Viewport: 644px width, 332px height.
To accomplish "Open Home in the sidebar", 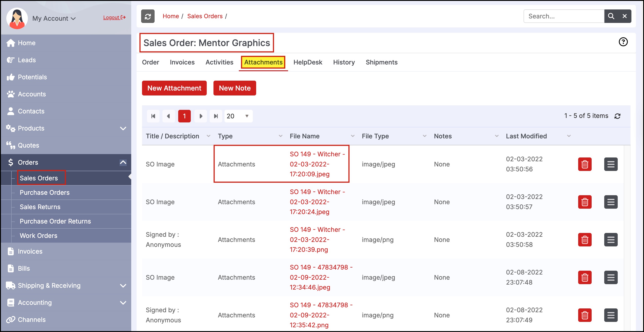I will (x=66, y=43).
